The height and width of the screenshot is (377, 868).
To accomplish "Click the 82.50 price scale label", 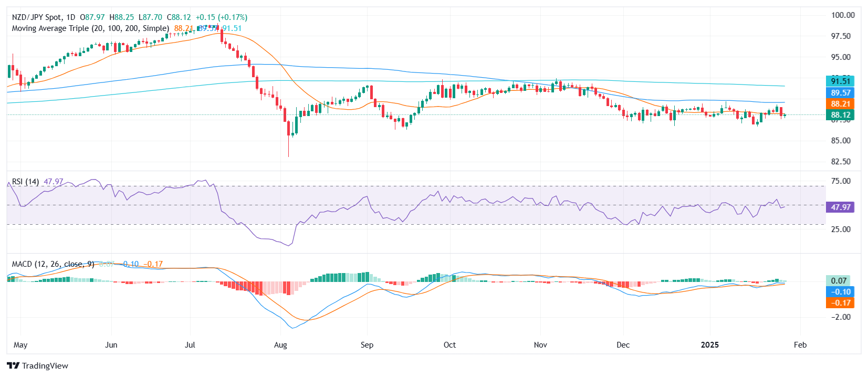I will pos(841,162).
